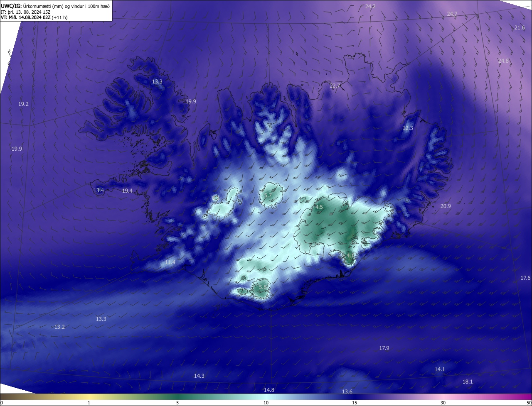Click the colour scale tick label 30
532x406 pixels.
443,403
